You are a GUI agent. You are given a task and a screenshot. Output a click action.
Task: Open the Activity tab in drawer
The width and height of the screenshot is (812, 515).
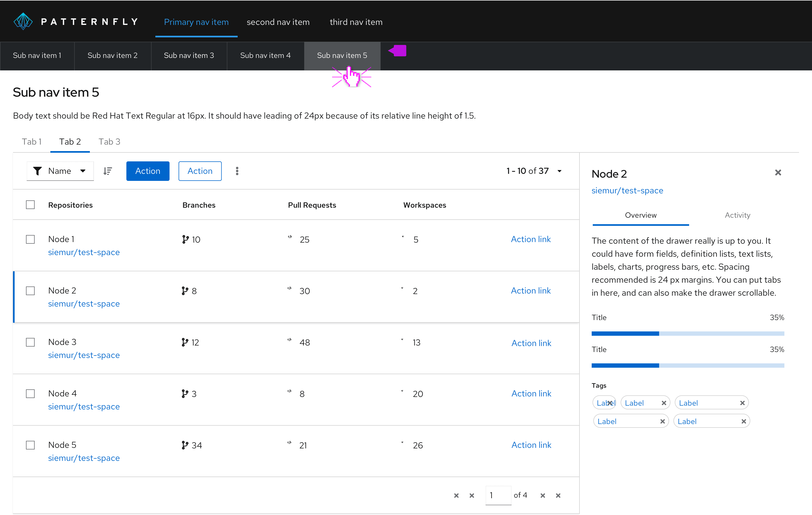click(x=737, y=215)
